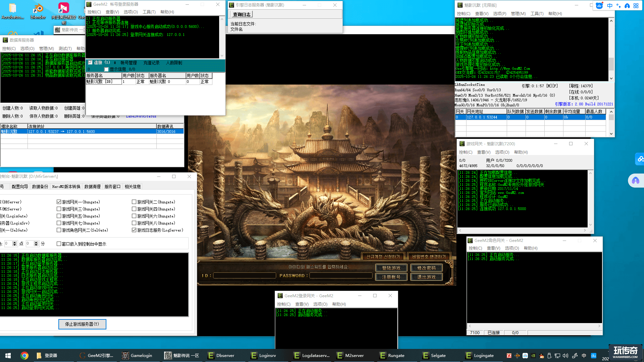Viewport: 644px width, 362px height.
Task: Switch to the 配置向导 tab
Action: tap(20, 187)
